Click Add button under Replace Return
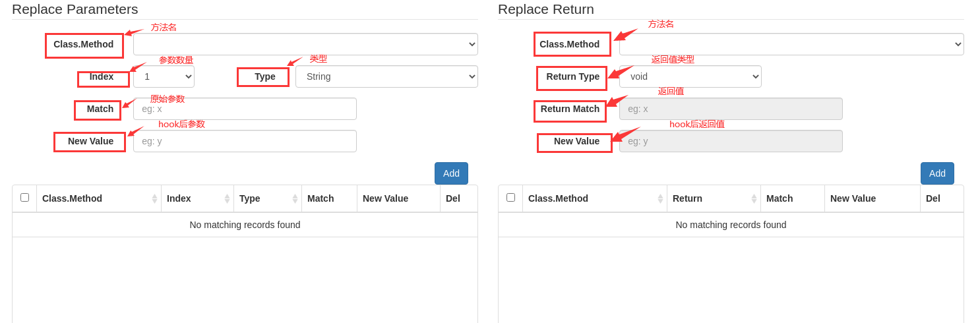 937,173
